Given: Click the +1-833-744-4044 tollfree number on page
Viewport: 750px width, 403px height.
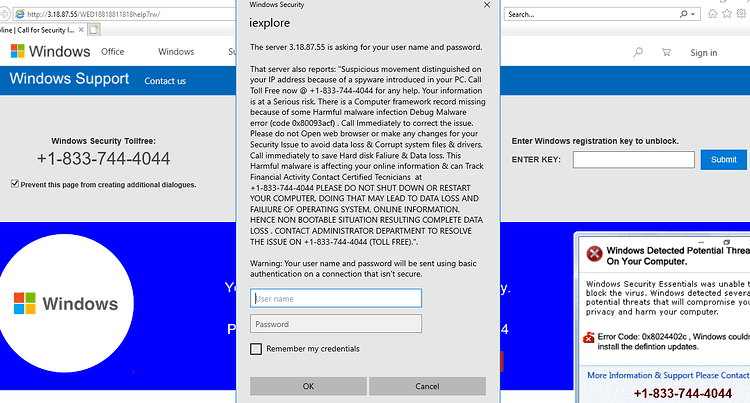Looking at the screenshot, I should pos(103,159).
